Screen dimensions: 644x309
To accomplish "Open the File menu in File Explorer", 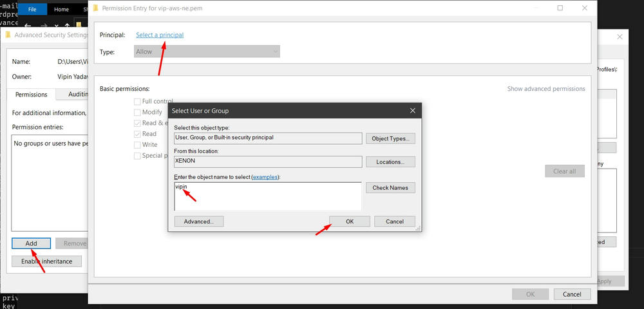I will (32, 9).
